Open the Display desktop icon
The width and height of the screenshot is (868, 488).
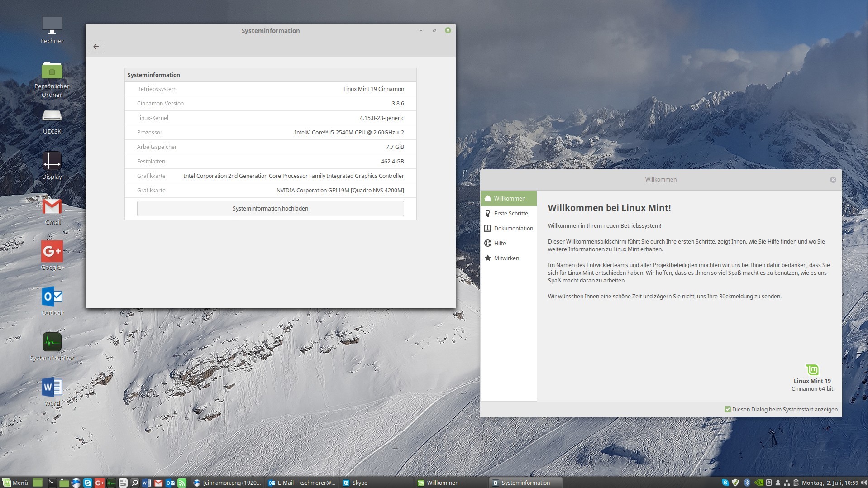[x=52, y=166]
